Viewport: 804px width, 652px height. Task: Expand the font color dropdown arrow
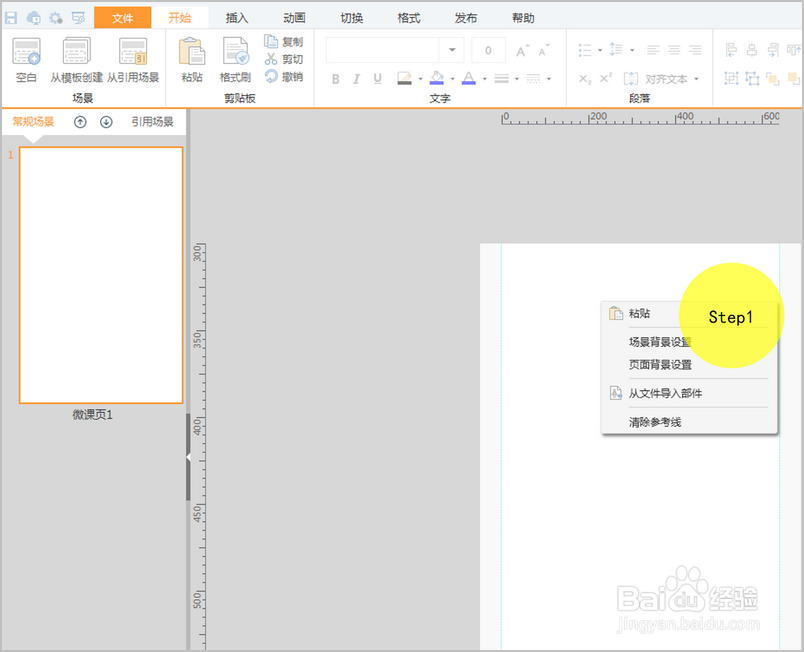pyautogui.click(x=485, y=79)
